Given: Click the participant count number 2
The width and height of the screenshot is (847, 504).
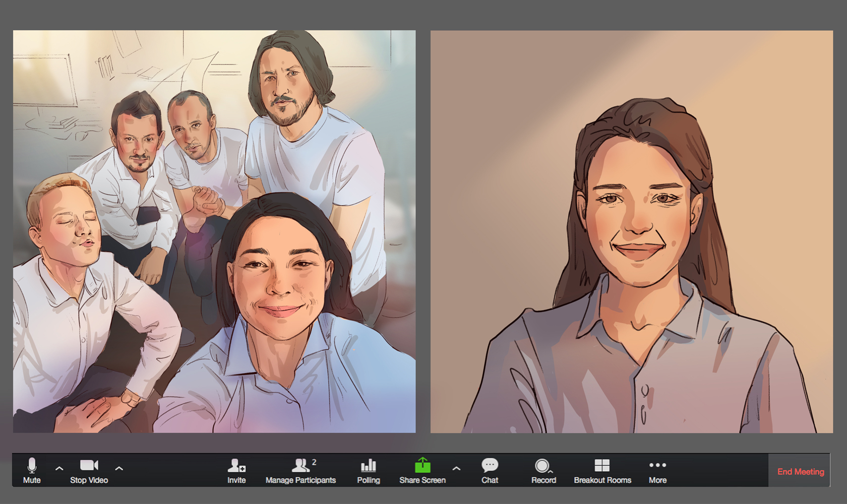Looking at the screenshot, I should [314, 462].
